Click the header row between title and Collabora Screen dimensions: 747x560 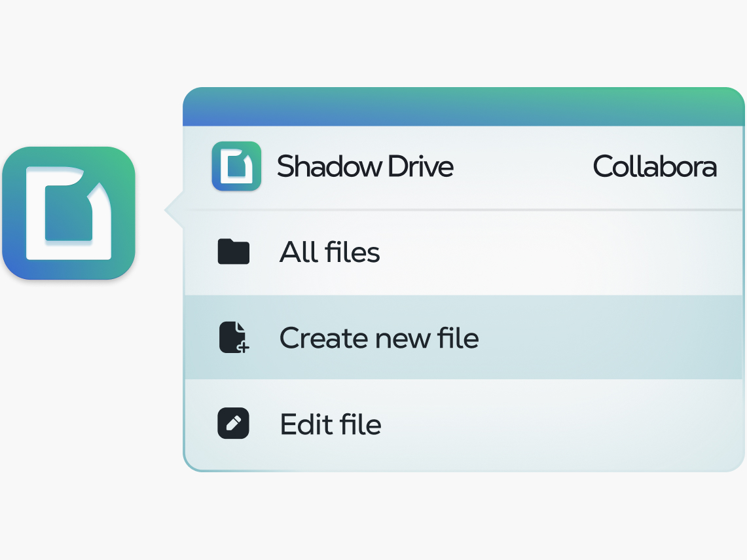pos(524,166)
